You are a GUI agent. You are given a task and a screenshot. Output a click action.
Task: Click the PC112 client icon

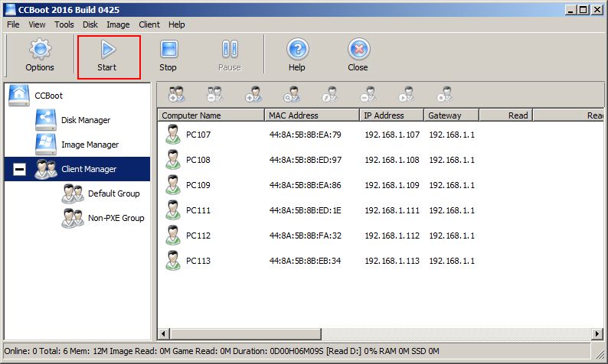coord(173,235)
